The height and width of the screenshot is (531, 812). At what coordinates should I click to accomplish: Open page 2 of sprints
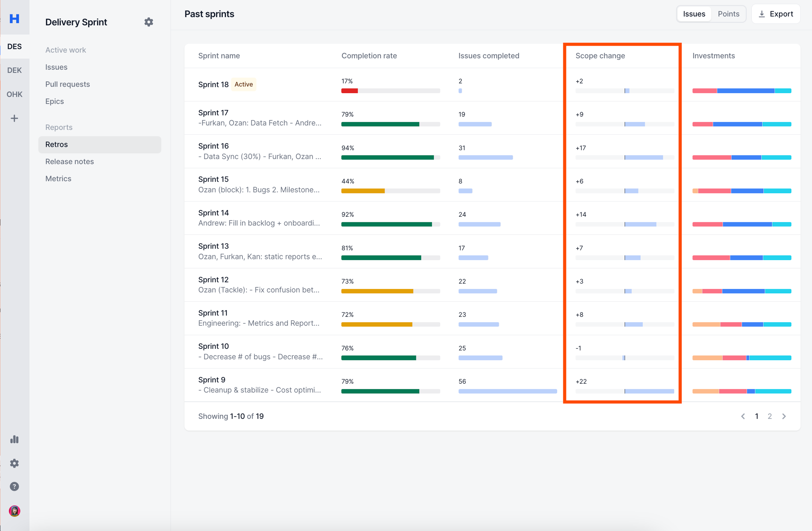click(770, 416)
